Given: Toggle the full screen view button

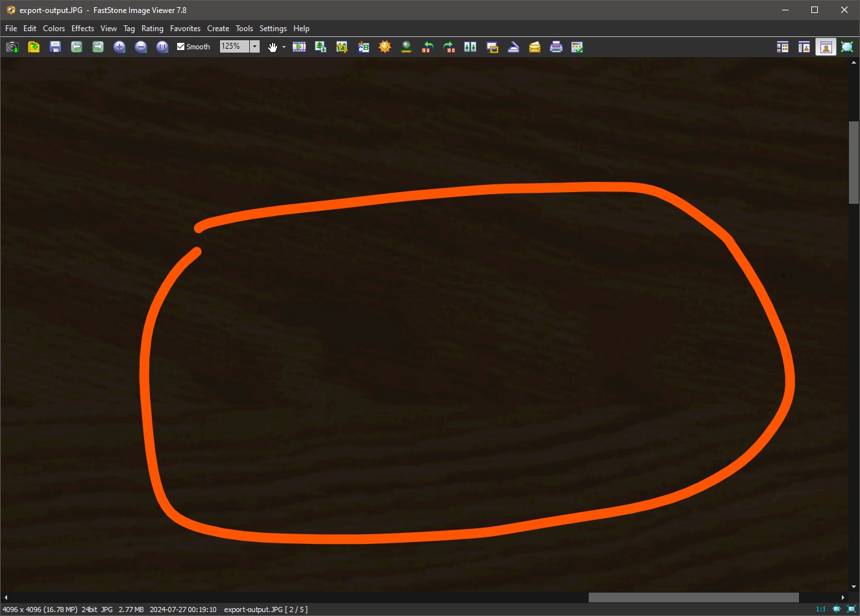Looking at the screenshot, I should pyautogui.click(x=847, y=47).
